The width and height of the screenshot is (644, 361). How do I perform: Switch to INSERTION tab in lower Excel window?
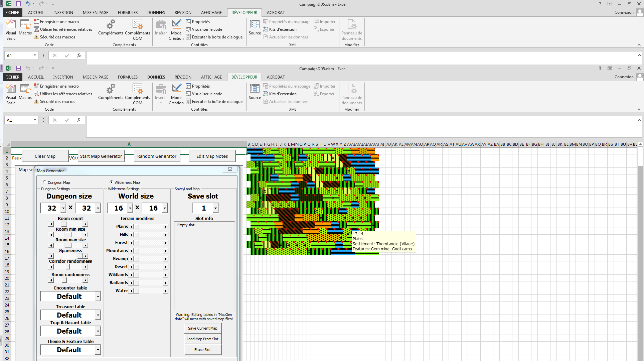(x=63, y=77)
